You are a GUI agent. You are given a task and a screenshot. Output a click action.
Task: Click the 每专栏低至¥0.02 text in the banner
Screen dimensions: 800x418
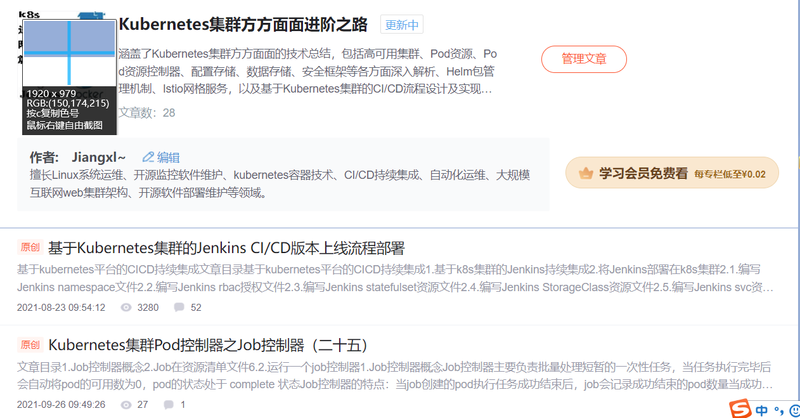click(x=730, y=175)
